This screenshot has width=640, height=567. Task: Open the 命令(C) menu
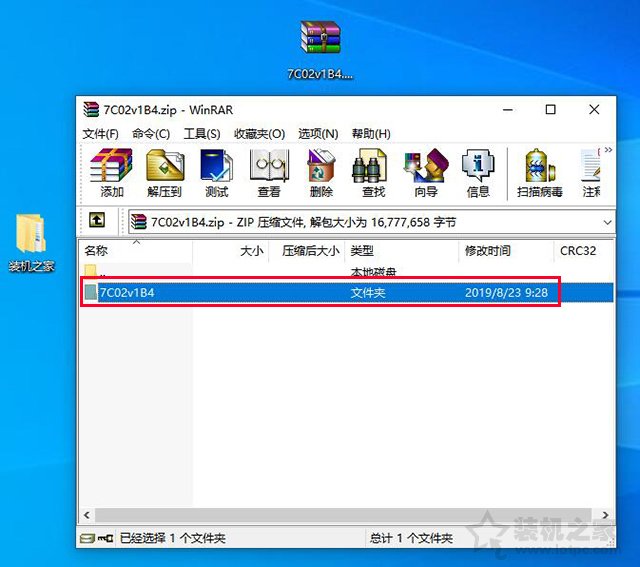pos(151,133)
